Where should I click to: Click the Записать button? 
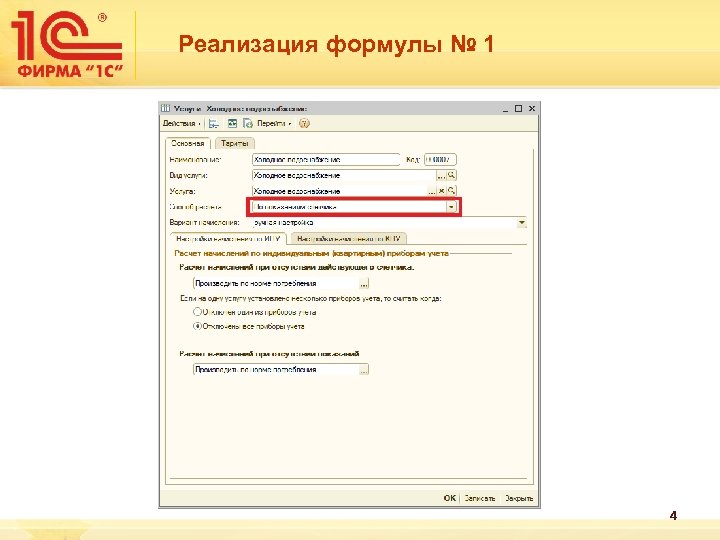click(479, 498)
